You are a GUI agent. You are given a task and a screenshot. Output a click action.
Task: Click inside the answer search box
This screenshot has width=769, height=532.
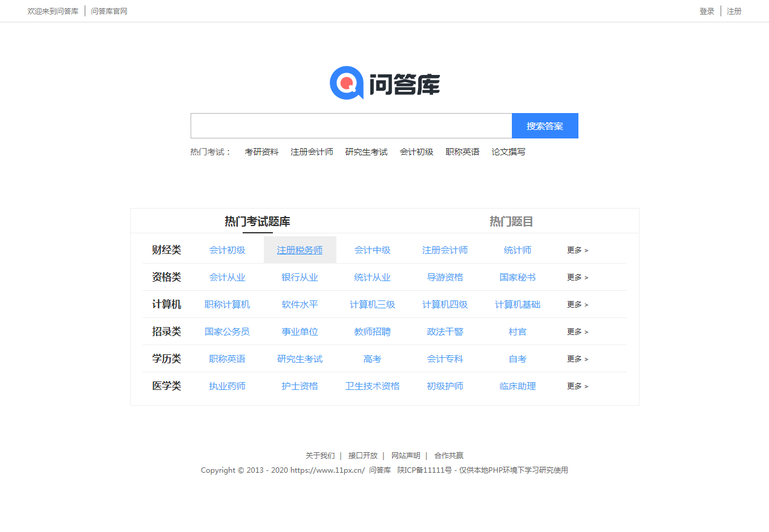(350, 126)
